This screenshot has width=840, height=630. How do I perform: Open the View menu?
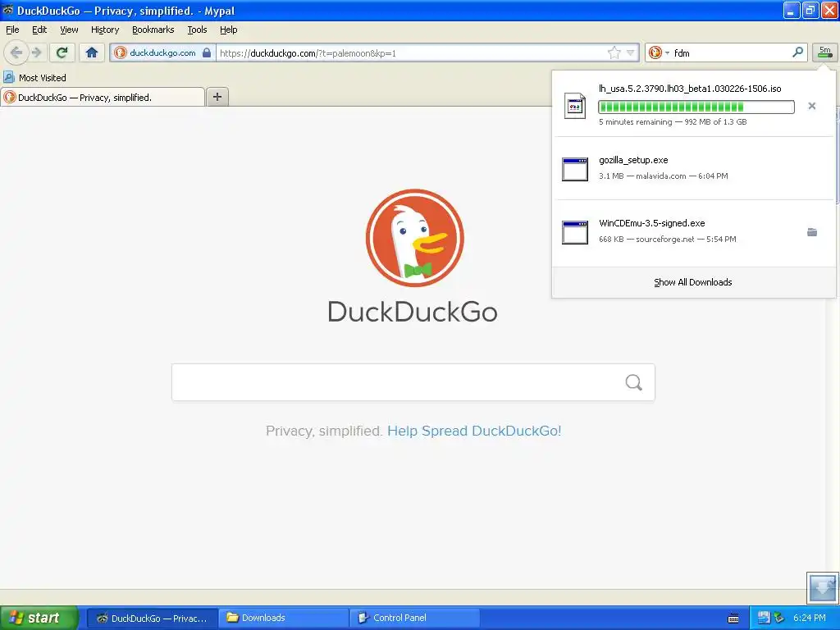point(69,30)
